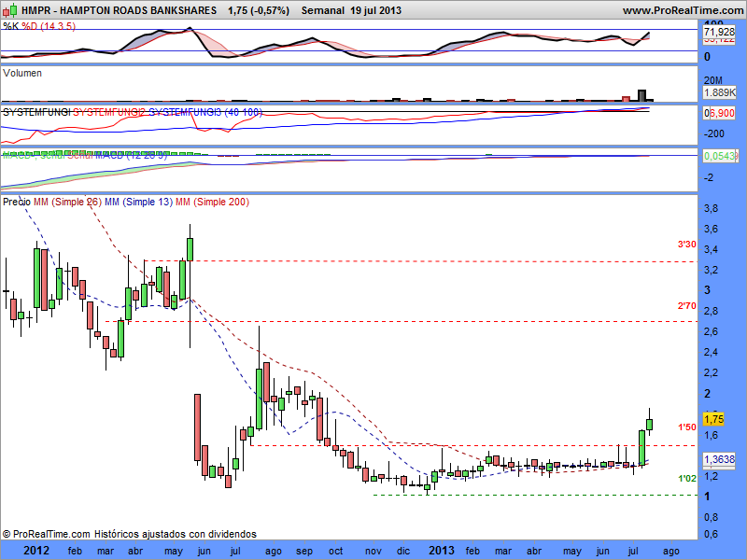This screenshot has height=560, width=747.
Task: Click the Volumen panel label
Action: pos(21,73)
